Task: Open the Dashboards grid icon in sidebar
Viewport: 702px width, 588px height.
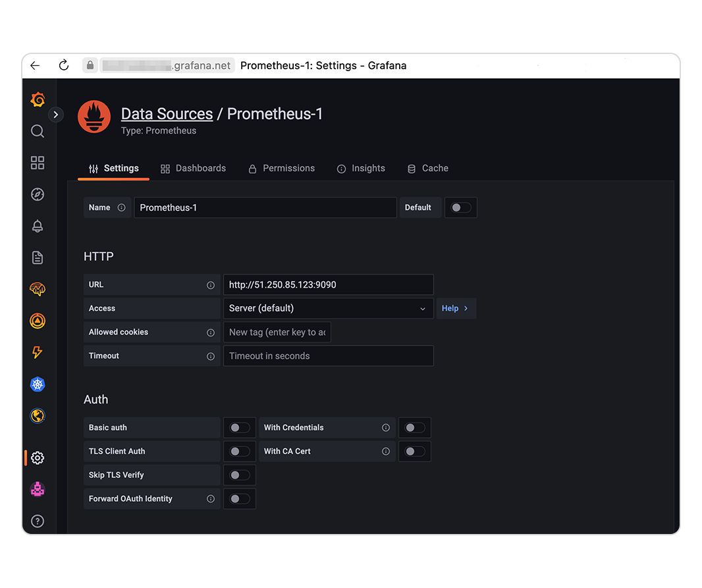Action: point(38,163)
